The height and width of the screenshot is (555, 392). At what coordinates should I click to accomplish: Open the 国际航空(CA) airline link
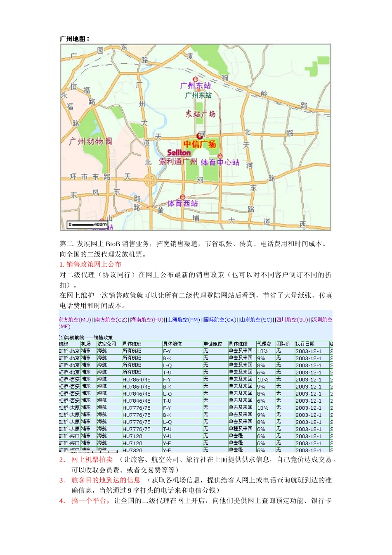coord(220,320)
